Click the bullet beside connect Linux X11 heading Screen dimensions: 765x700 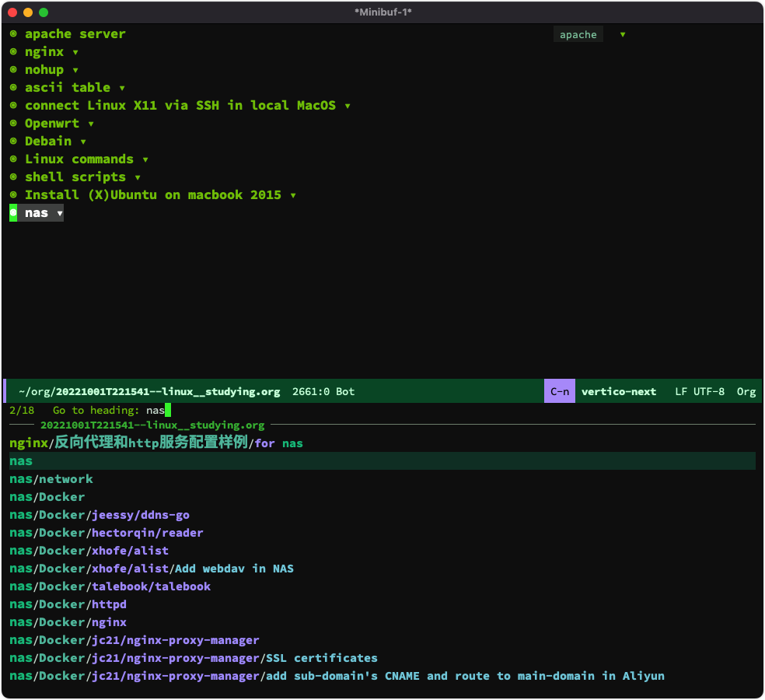(x=14, y=106)
